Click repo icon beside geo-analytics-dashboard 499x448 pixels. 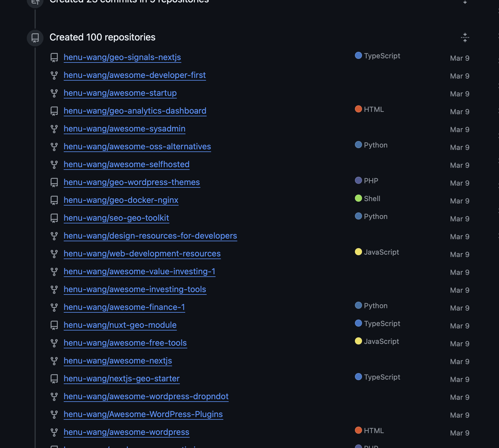coord(54,111)
